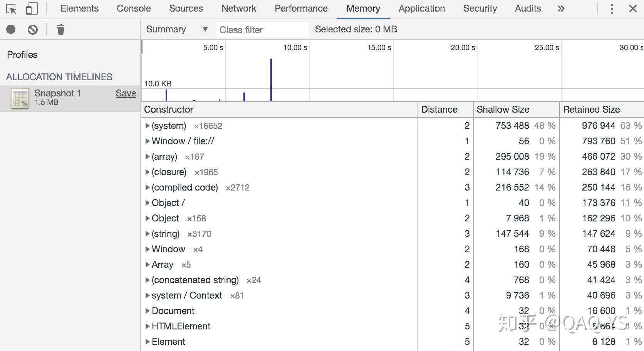The height and width of the screenshot is (351, 644).
Task: Click the clear profiles icon
Action: [32, 29]
